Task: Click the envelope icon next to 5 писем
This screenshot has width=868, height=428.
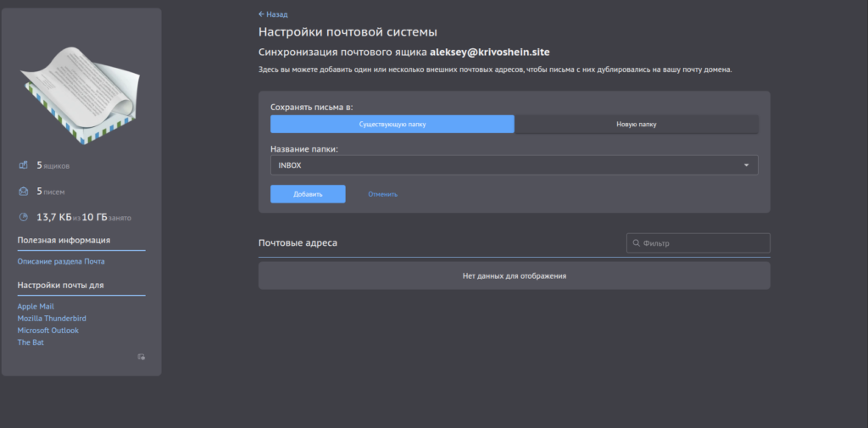Action: 23,192
